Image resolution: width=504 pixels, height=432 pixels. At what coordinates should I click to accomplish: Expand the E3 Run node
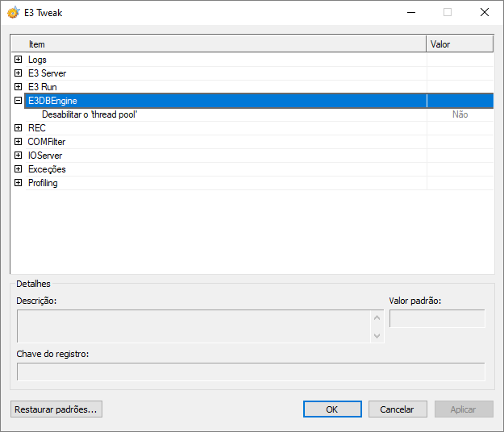[x=18, y=87]
